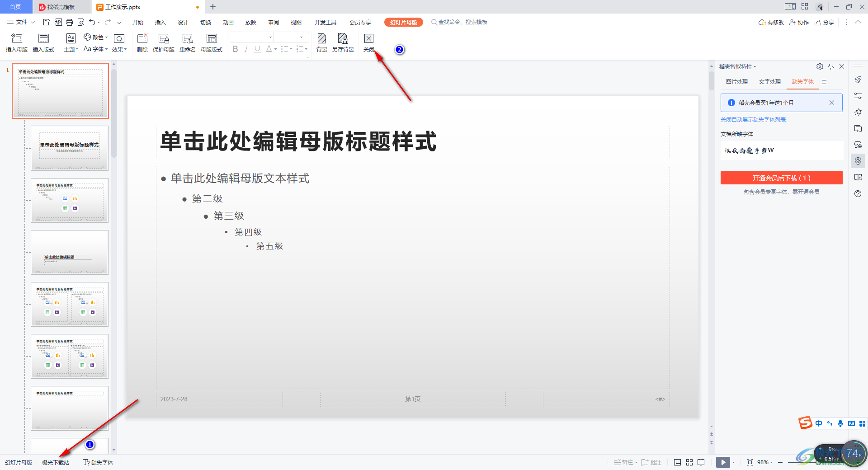Open the 开始 ribbon tab
The image size is (868, 470).
[138, 22]
